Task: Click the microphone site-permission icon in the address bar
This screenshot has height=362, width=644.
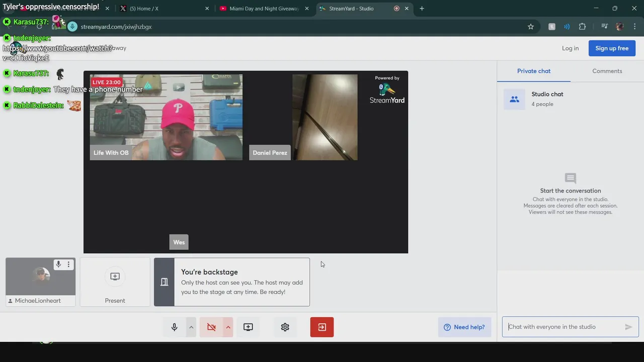Action: click(72, 27)
